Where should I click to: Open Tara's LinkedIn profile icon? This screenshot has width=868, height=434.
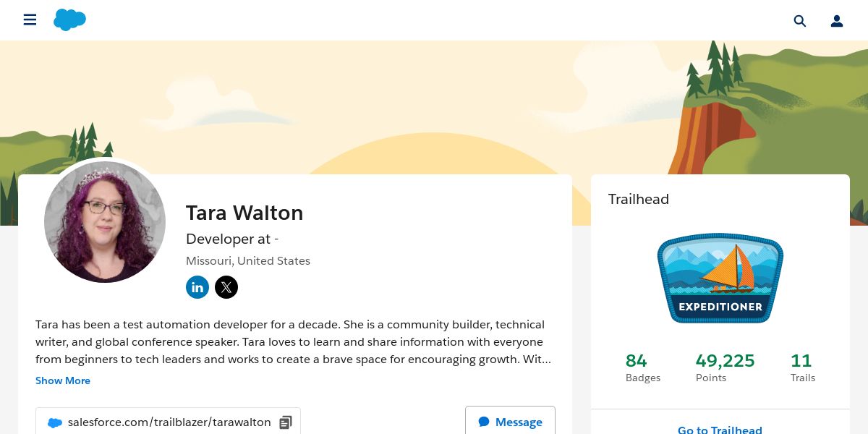197,287
